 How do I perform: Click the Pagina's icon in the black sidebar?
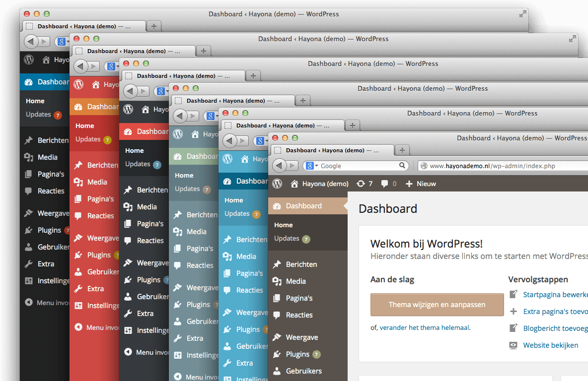(x=28, y=174)
